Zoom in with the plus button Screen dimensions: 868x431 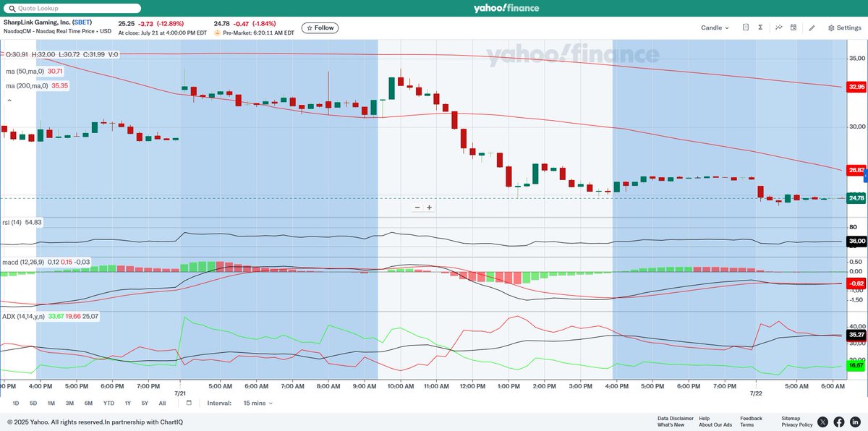click(x=429, y=208)
